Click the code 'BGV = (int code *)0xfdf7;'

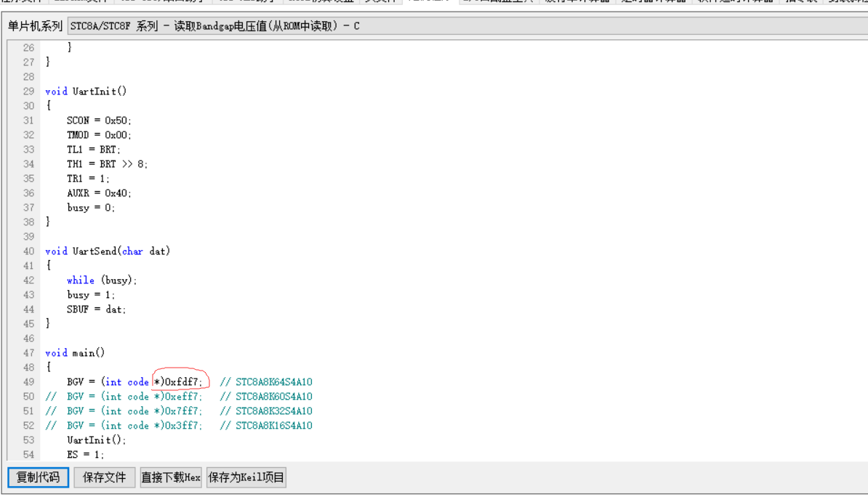tap(134, 382)
